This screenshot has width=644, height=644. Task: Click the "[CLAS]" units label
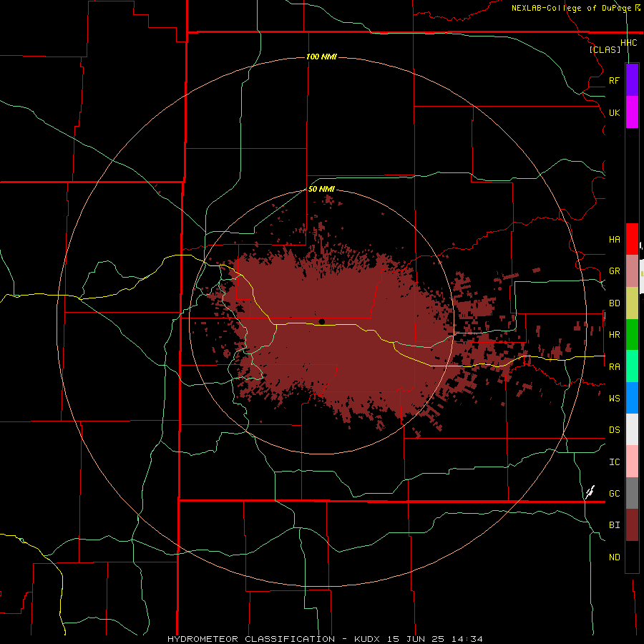pos(605,49)
